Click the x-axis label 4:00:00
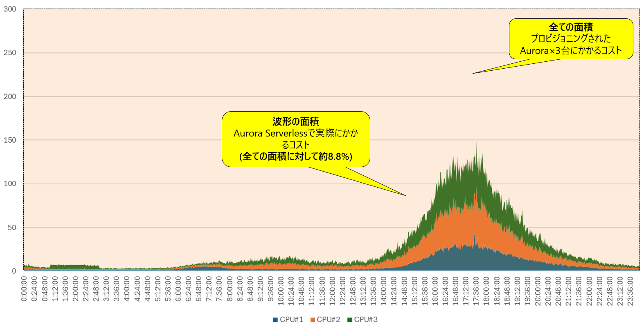Image resolution: width=644 pixels, height=327 pixels. [127, 289]
